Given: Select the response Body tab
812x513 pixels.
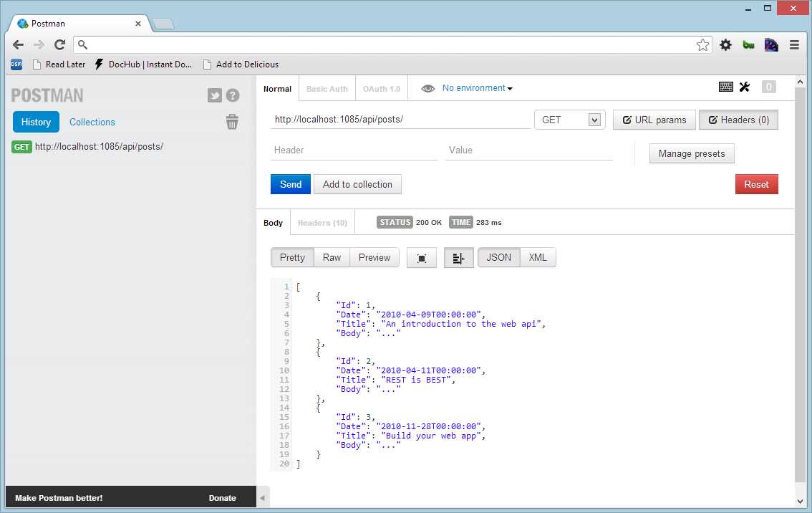Looking at the screenshot, I should point(273,223).
